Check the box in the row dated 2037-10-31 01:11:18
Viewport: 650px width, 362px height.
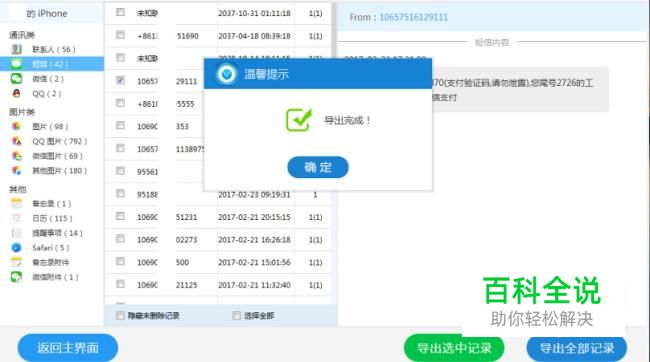click(x=120, y=12)
